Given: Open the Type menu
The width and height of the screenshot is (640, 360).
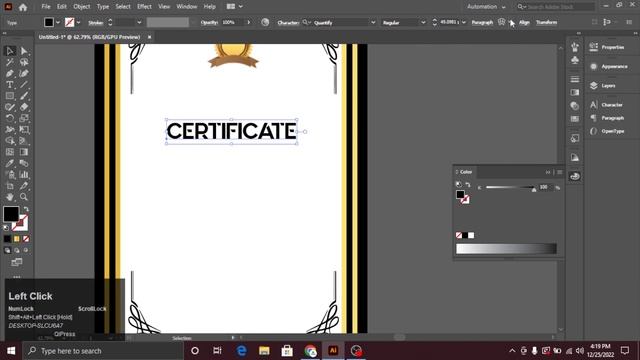Looking at the screenshot, I should pos(103,7).
